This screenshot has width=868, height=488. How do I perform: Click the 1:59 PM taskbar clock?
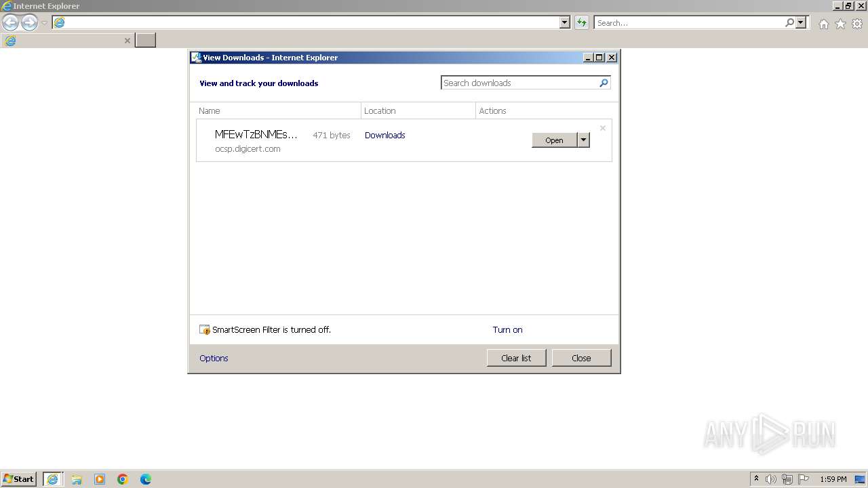(833, 479)
